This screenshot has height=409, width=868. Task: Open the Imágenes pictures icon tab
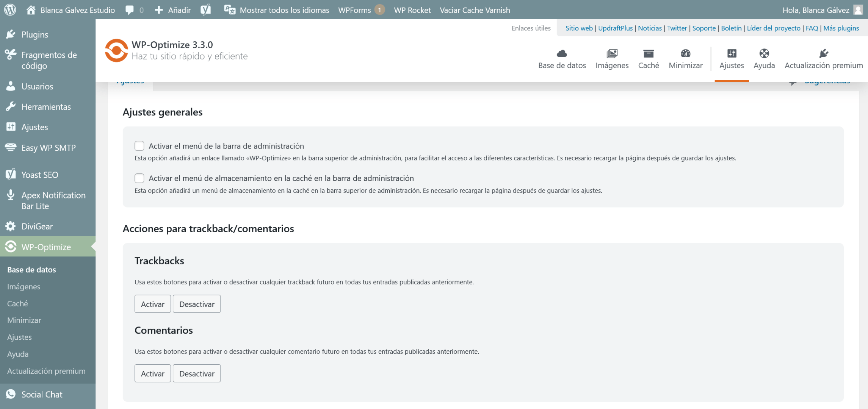point(612,53)
